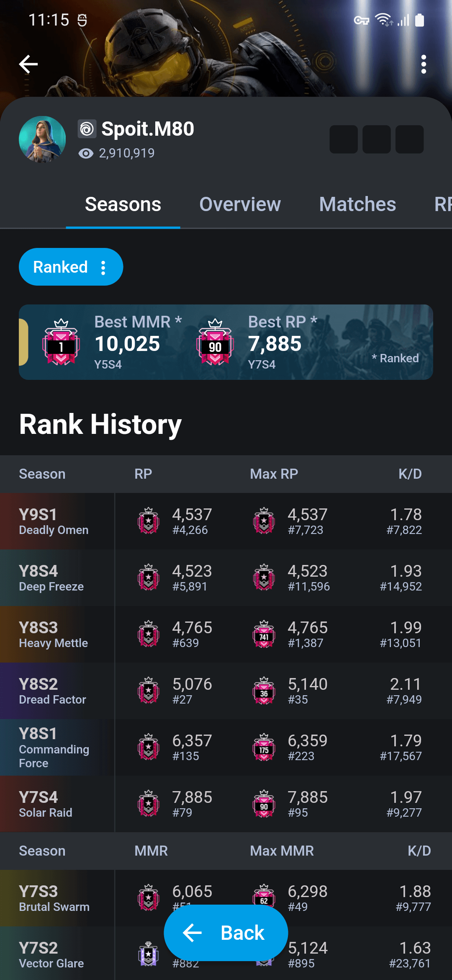Open the three-dot overflow menu top right
The image size is (452, 980).
coord(424,64)
